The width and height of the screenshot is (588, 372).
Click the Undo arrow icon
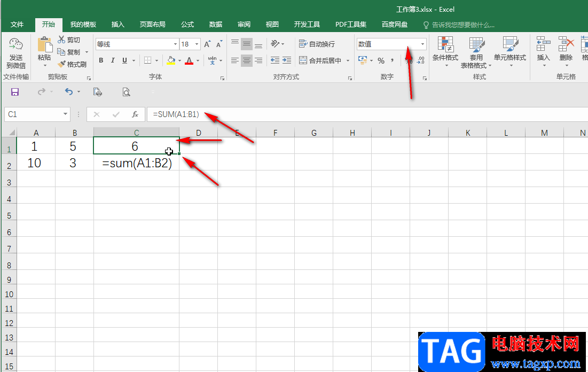coord(68,91)
